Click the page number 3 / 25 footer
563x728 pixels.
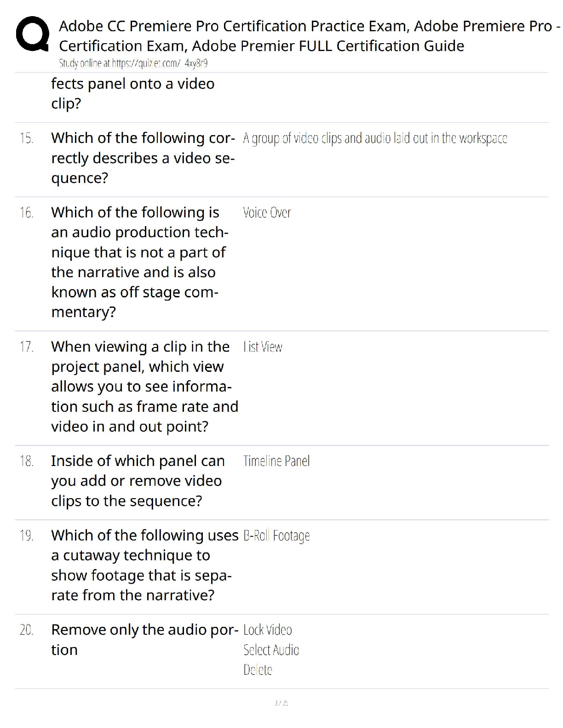tap(281, 703)
